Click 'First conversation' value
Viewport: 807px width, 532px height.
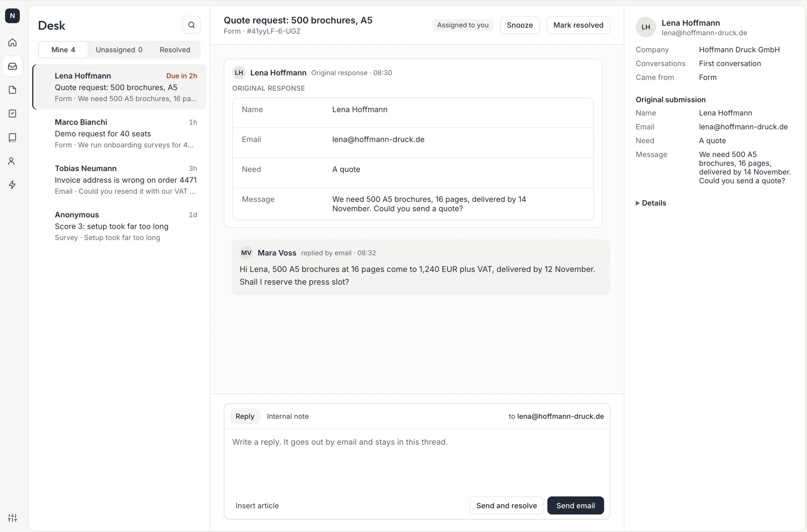pyautogui.click(x=730, y=64)
